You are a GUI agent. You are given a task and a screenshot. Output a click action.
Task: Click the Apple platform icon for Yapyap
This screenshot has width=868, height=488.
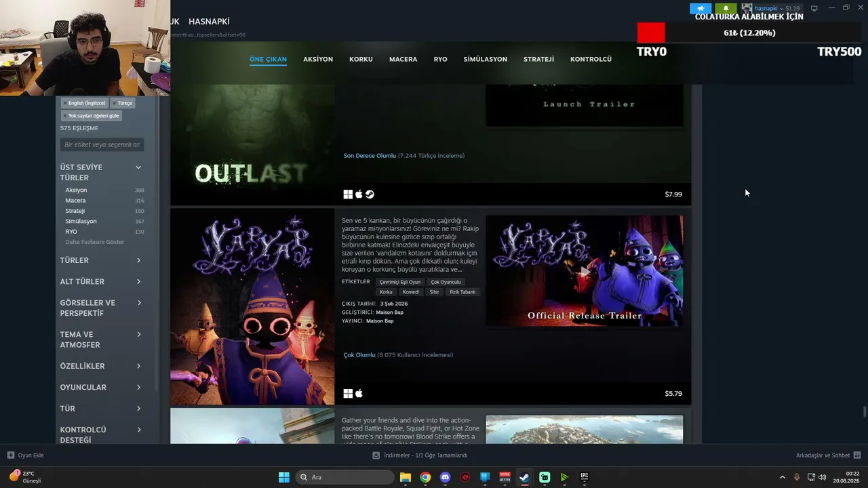(x=359, y=394)
